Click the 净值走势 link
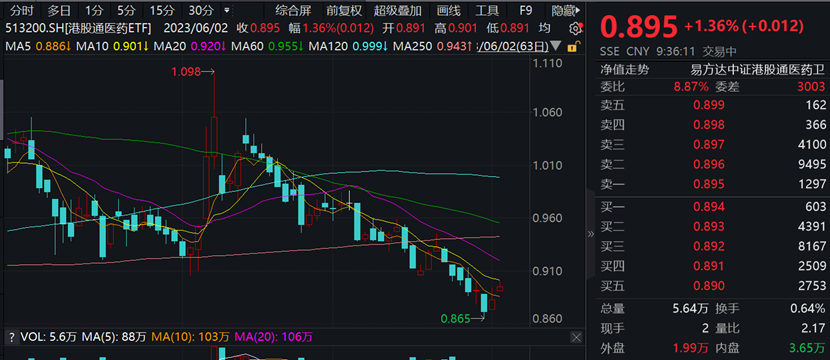The width and height of the screenshot is (830, 360). (625, 69)
